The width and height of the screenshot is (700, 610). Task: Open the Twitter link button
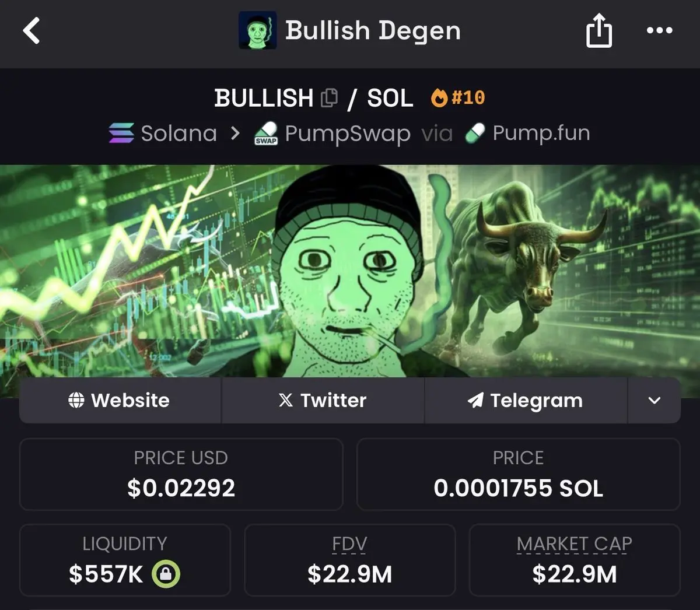click(x=323, y=401)
